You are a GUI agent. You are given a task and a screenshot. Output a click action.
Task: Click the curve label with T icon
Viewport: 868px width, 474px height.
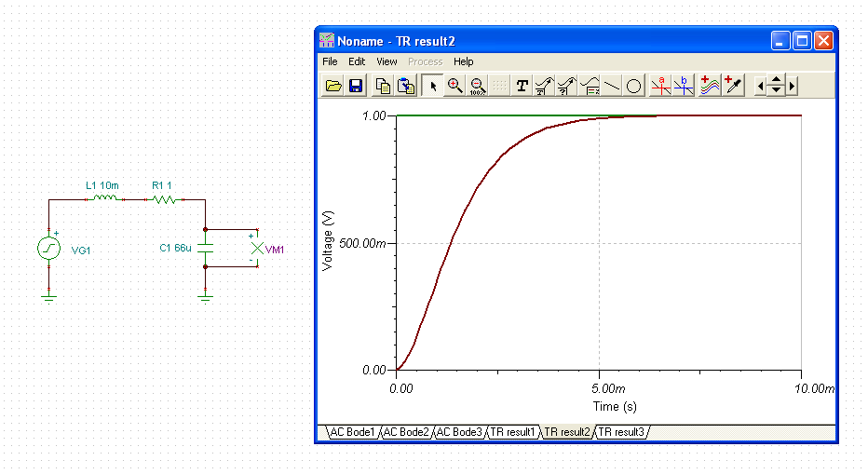click(x=544, y=86)
